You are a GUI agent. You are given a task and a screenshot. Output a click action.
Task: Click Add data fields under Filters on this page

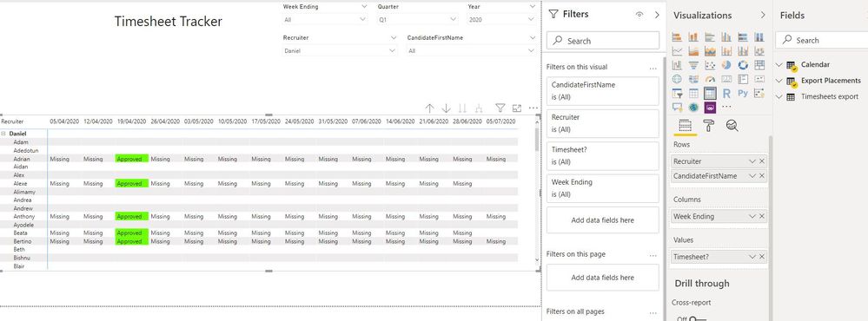(603, 278)
